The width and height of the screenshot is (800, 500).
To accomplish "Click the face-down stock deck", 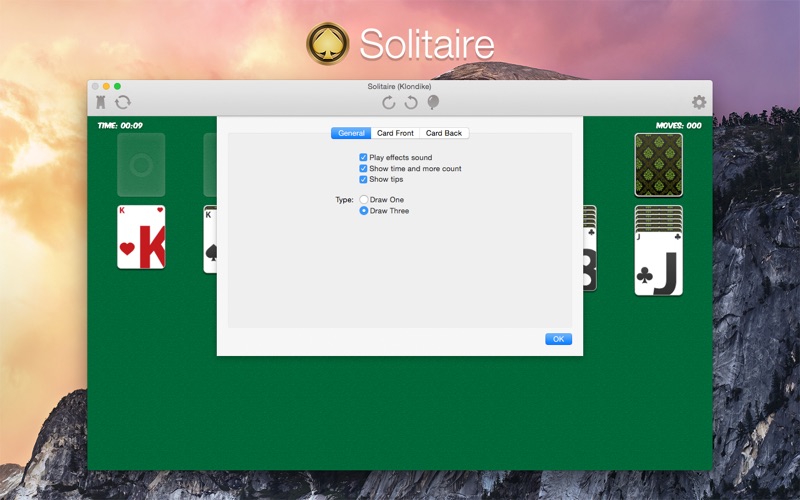I will [659, 165].
